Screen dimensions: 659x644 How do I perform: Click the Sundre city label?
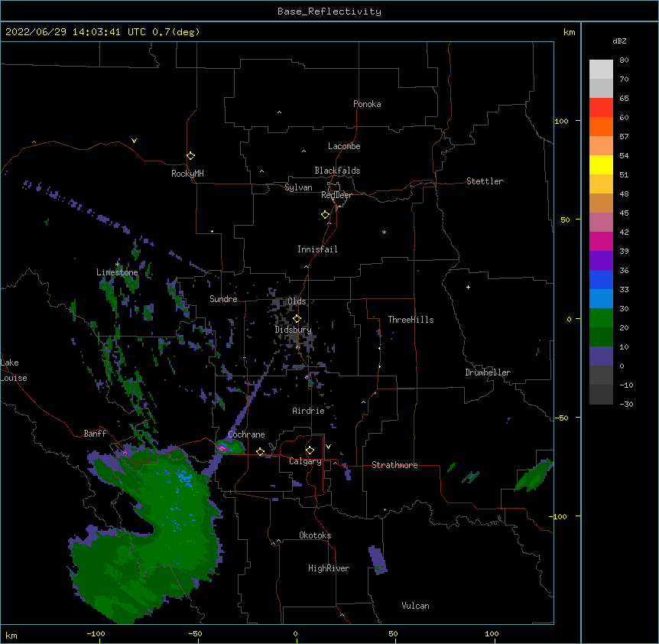point(223,299)
